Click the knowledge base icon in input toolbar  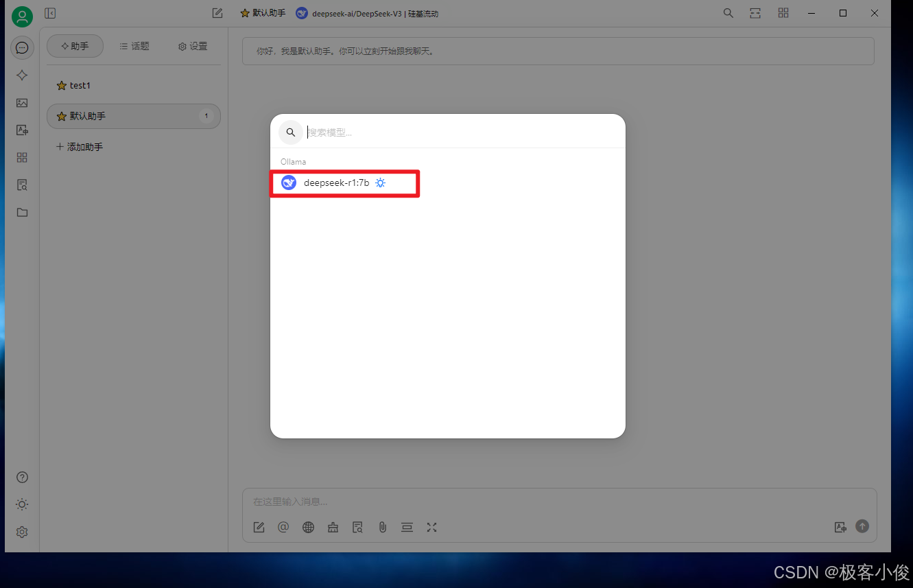coord(357,527)
